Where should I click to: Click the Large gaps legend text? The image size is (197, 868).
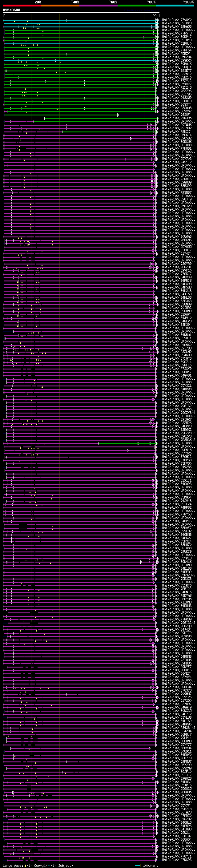tap(13, 865)
